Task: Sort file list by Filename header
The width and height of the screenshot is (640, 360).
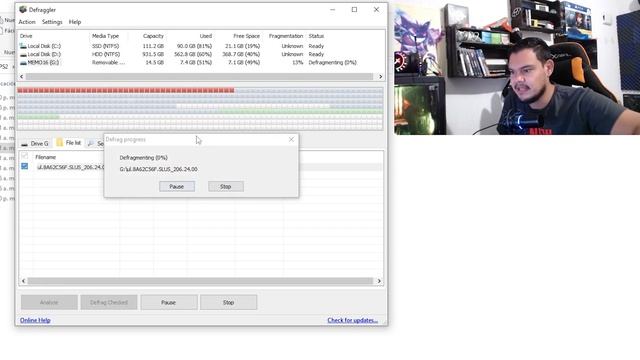Action: pyautogui.click(x=46, y=157)
